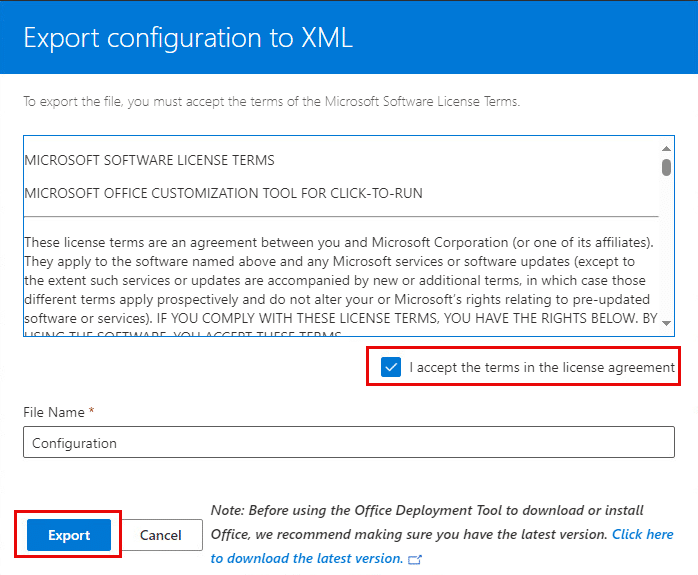Click the 'I accept the terms' label text

pos(542,367)
